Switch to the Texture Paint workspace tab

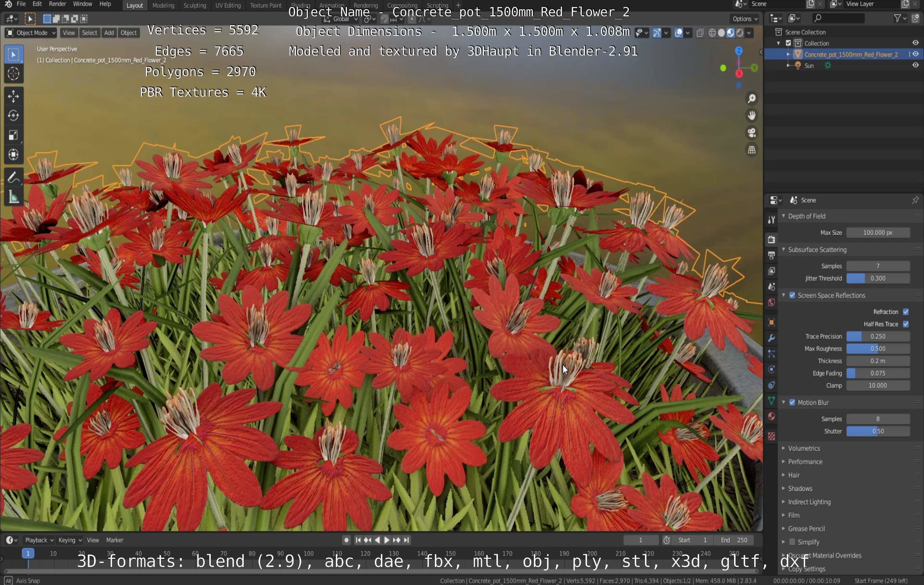tap(266, 5)
